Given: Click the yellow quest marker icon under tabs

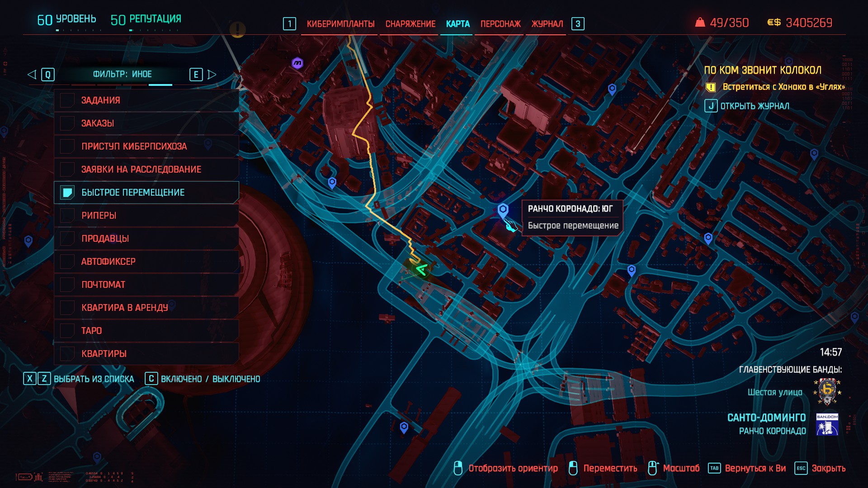Looking at the screenshot, I should coord(237,30).
